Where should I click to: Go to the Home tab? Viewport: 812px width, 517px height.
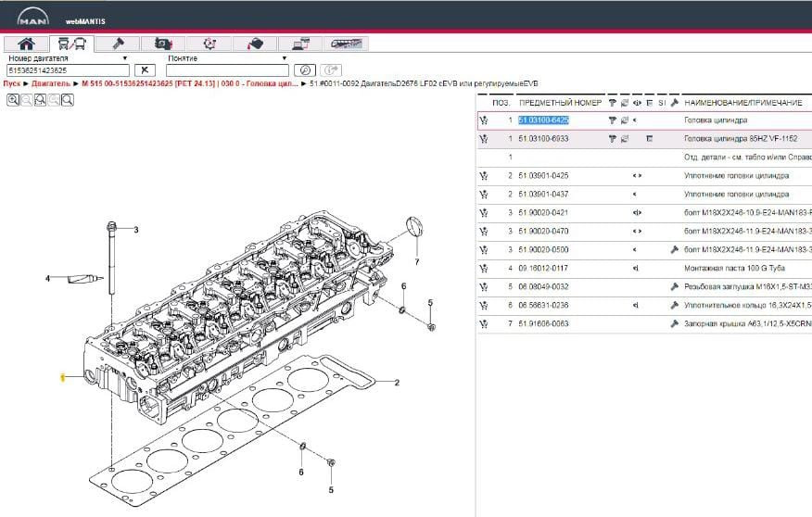coord(26,44)
